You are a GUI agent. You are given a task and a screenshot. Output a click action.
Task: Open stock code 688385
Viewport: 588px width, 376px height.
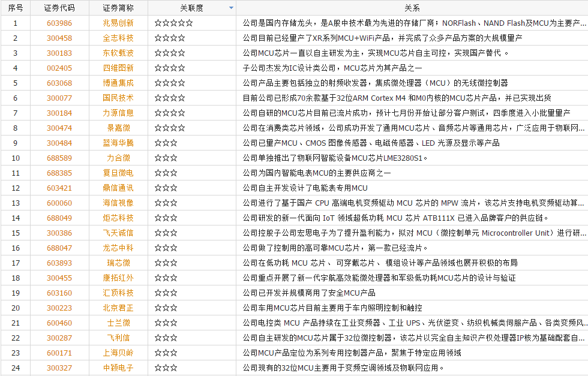pos(59,173)
